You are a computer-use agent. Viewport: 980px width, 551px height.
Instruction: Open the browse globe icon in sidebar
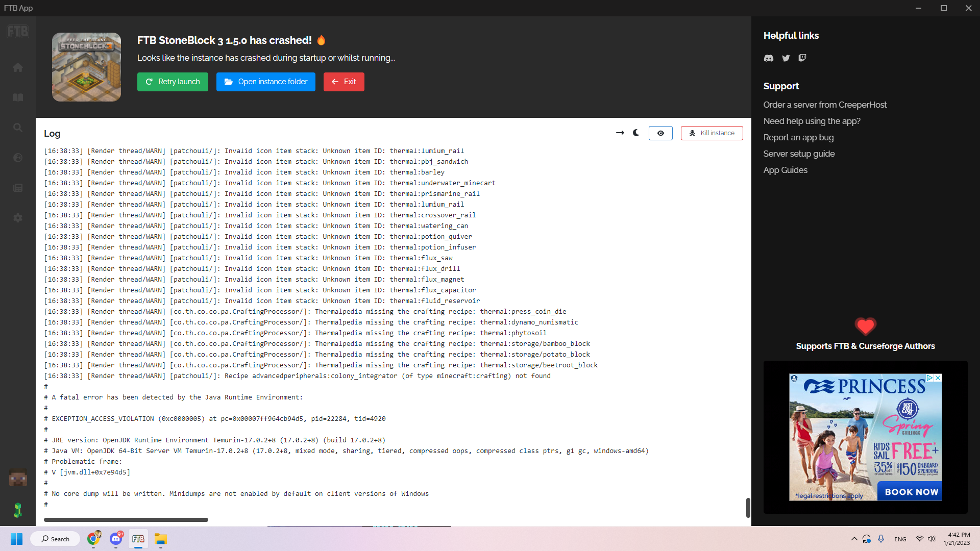[18, 158]
